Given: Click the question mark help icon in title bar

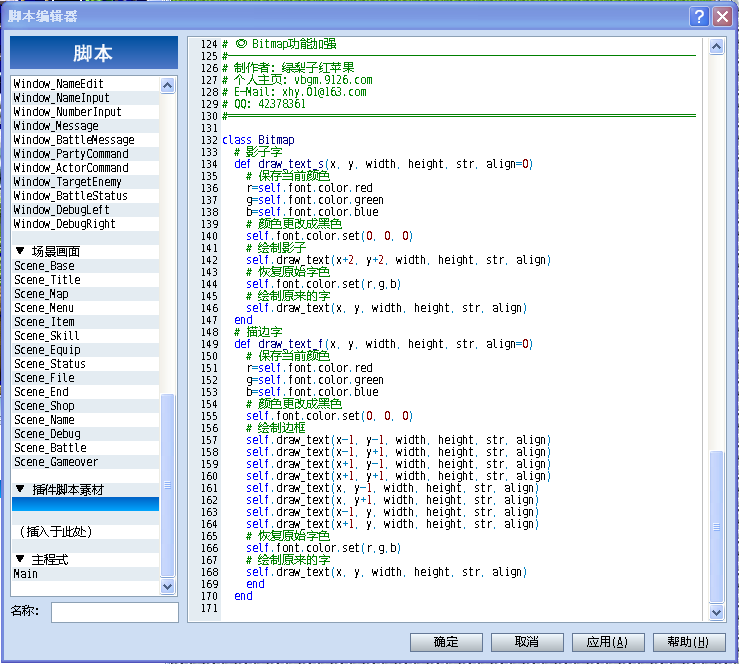Looking at the screenshot, I should (699, 16).
